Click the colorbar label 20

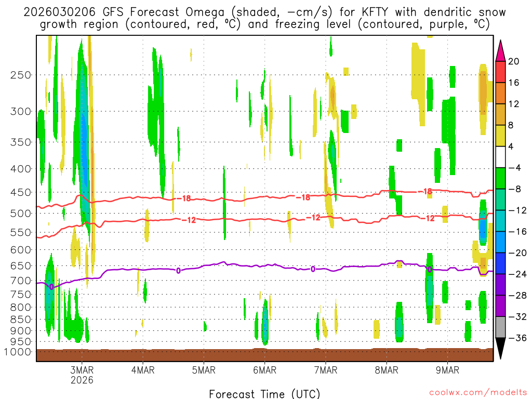point(514,61)
